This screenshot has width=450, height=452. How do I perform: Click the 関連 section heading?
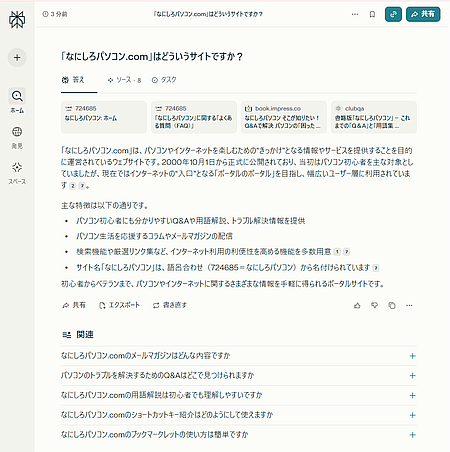click(78, 334)
